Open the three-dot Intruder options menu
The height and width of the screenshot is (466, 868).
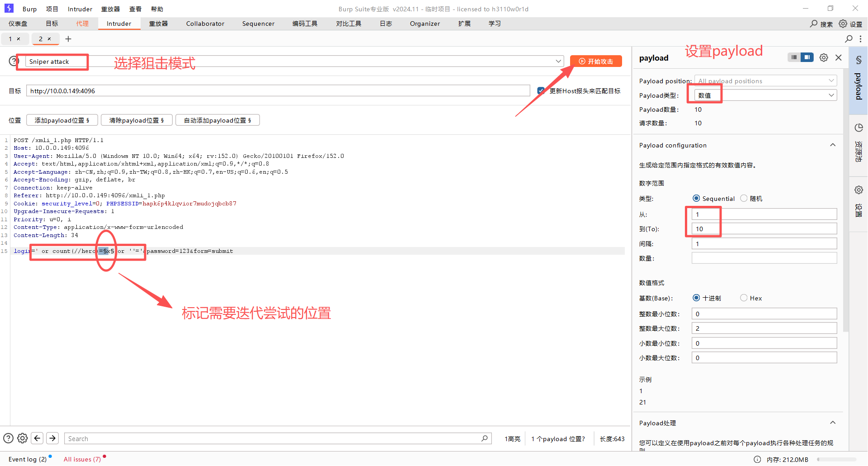pos(860,39)
